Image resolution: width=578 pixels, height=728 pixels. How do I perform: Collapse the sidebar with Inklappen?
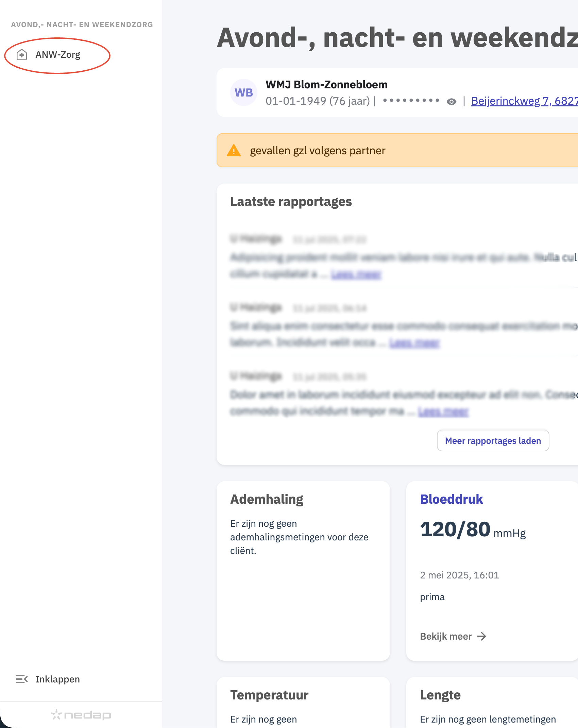tap(48, 679)
